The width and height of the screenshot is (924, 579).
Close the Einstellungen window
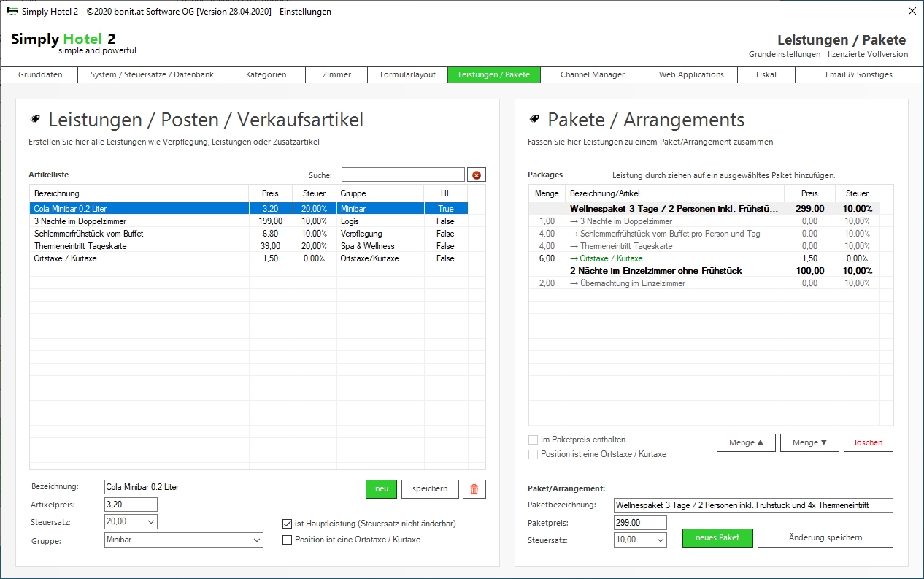[x=911, y=11]
